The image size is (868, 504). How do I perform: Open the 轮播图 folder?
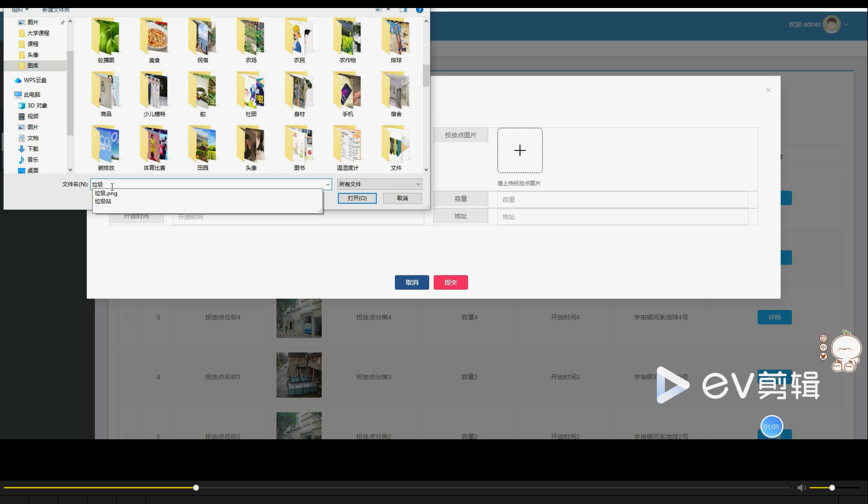coord(106,40)
